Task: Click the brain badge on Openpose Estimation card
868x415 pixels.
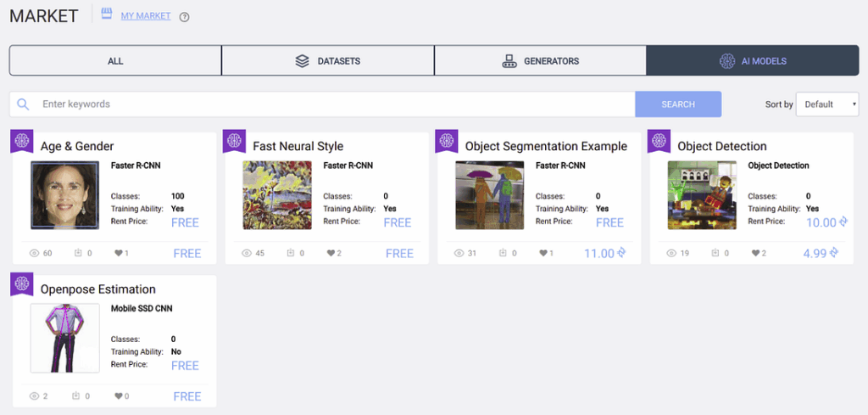Action: (21, 284)
